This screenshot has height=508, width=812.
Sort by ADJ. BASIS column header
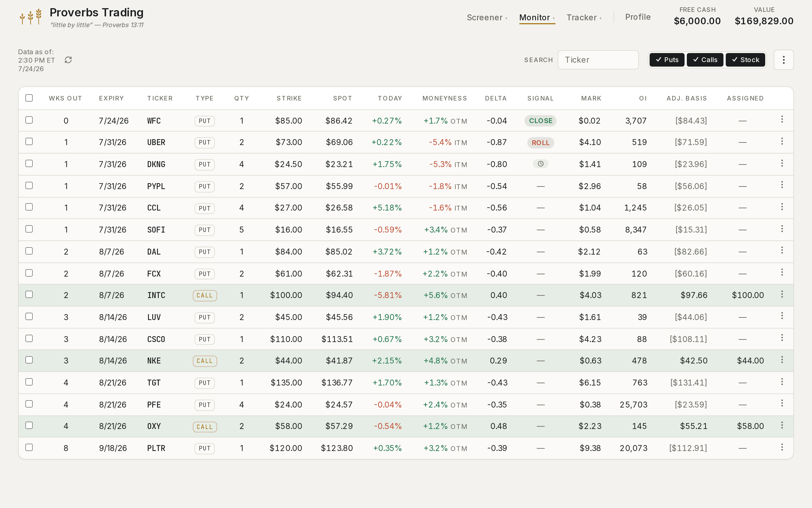[687, 98]
